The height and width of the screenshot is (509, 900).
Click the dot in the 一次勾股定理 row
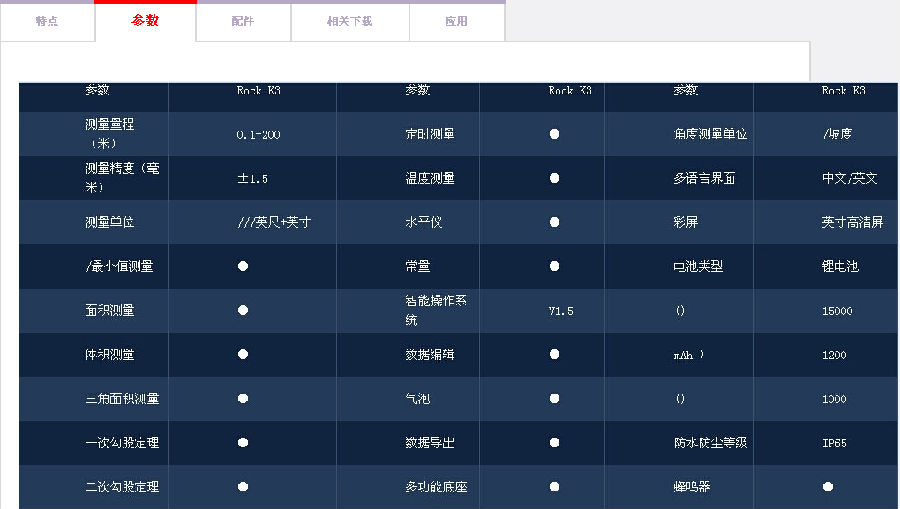click(243, 443)
